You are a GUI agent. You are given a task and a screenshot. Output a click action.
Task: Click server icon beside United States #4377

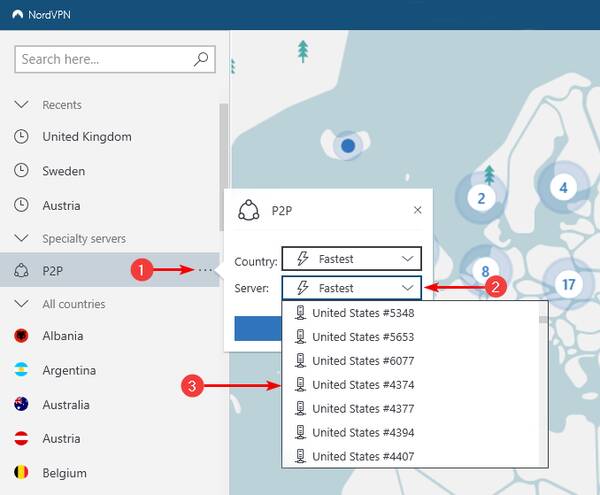[300, 408]
